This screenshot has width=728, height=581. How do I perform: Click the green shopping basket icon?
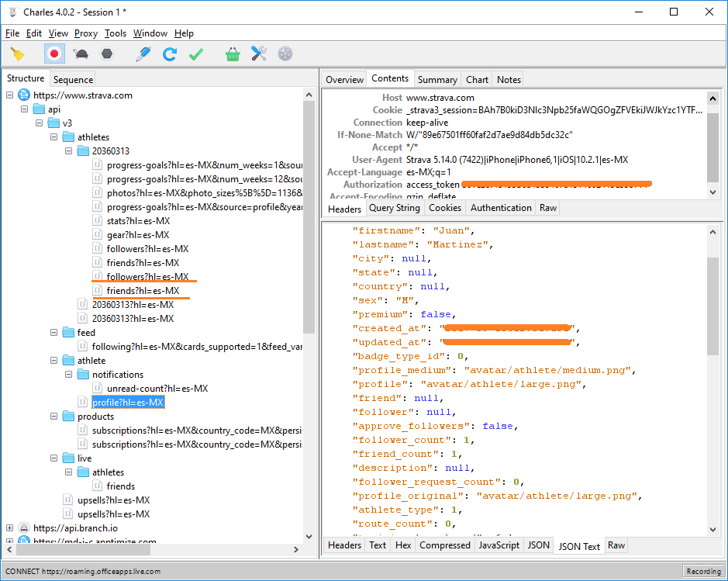click(x=232, y=54)
